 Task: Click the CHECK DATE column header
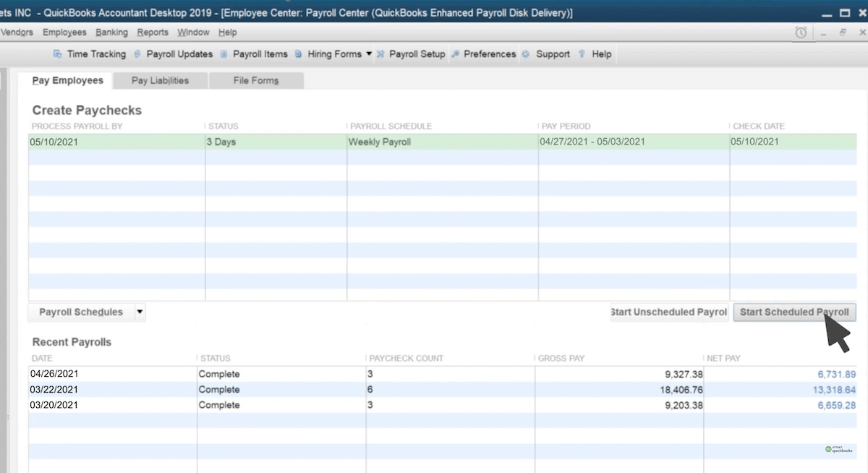tap(759, 127)
